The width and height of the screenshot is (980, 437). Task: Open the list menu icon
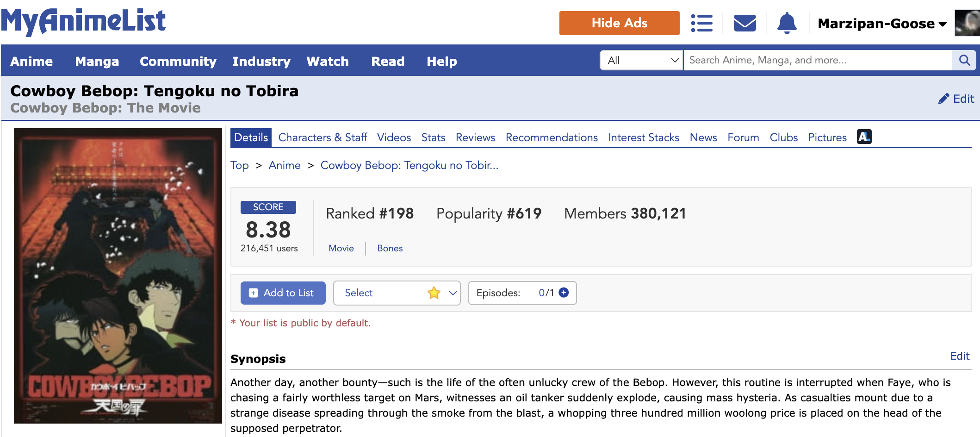click(x=701, y=23)
